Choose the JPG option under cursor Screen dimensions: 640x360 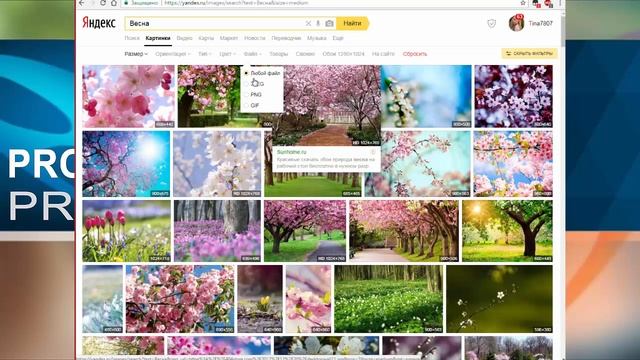(254, 84)
